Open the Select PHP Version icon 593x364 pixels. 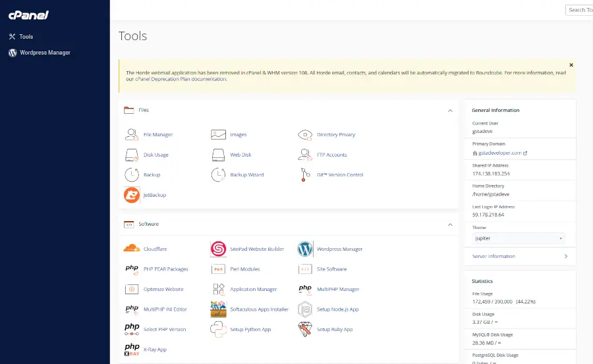click(x=132, y=329)
